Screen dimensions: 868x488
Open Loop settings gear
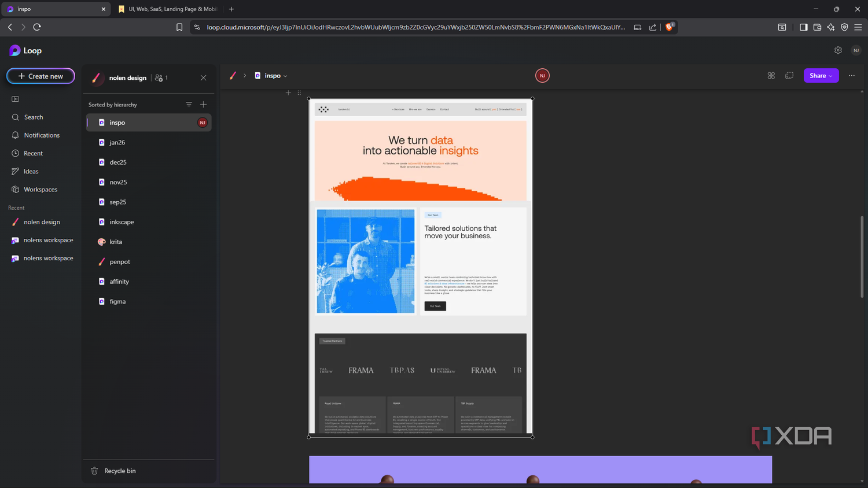click(x=838, y=50)
